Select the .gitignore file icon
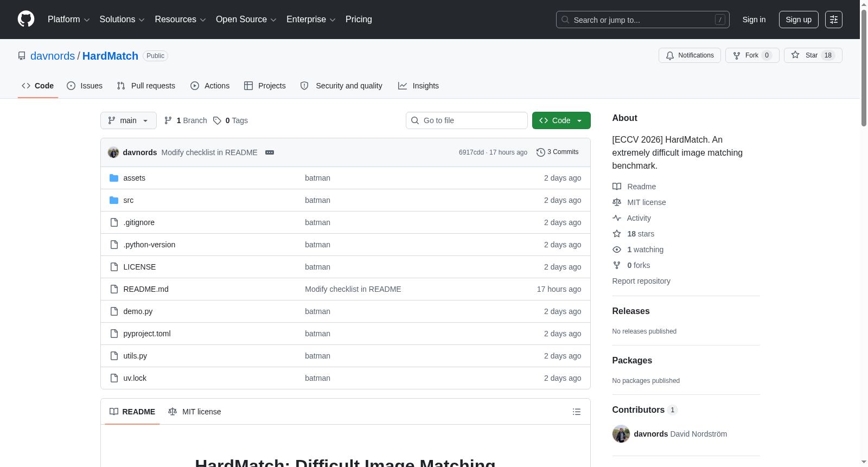This screenshot has height=467, width=868. tap(114, 222)
